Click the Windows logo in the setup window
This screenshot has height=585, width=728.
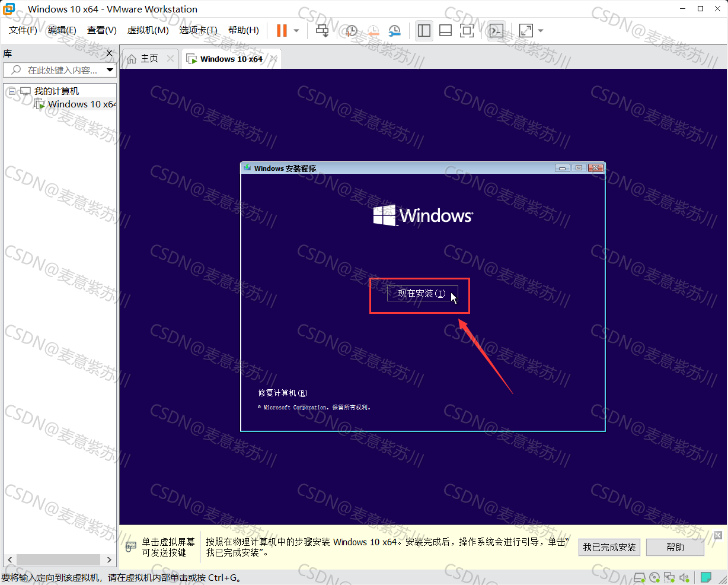coord(423,215)
